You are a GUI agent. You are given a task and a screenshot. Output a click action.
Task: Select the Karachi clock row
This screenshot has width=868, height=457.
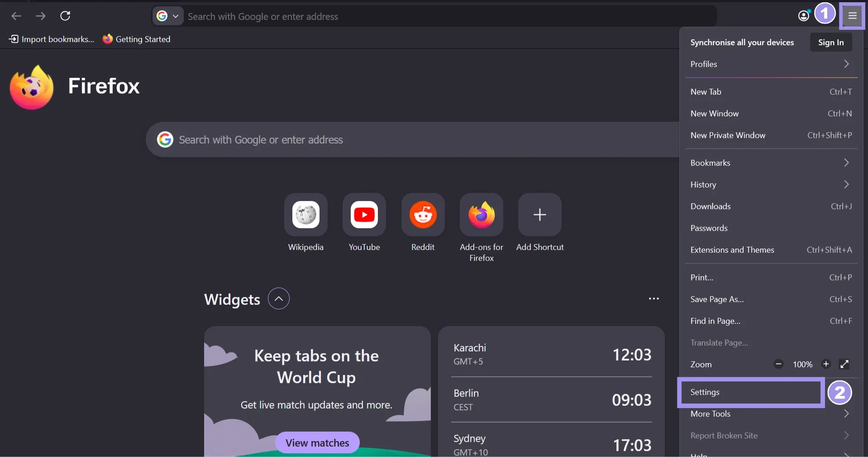pos(552,354)
